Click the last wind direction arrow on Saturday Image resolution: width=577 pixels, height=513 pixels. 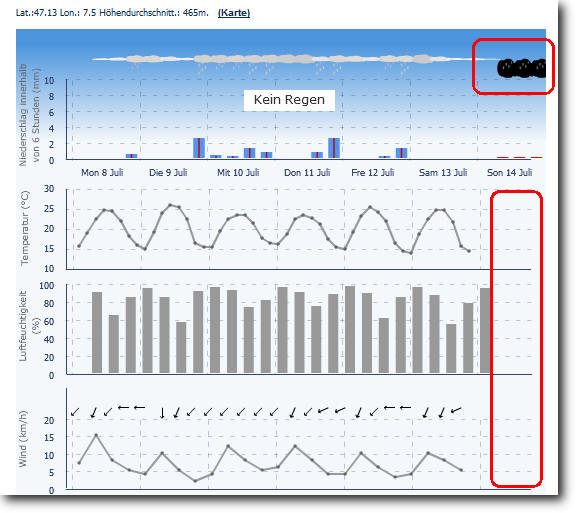click(x=456, y=410)
